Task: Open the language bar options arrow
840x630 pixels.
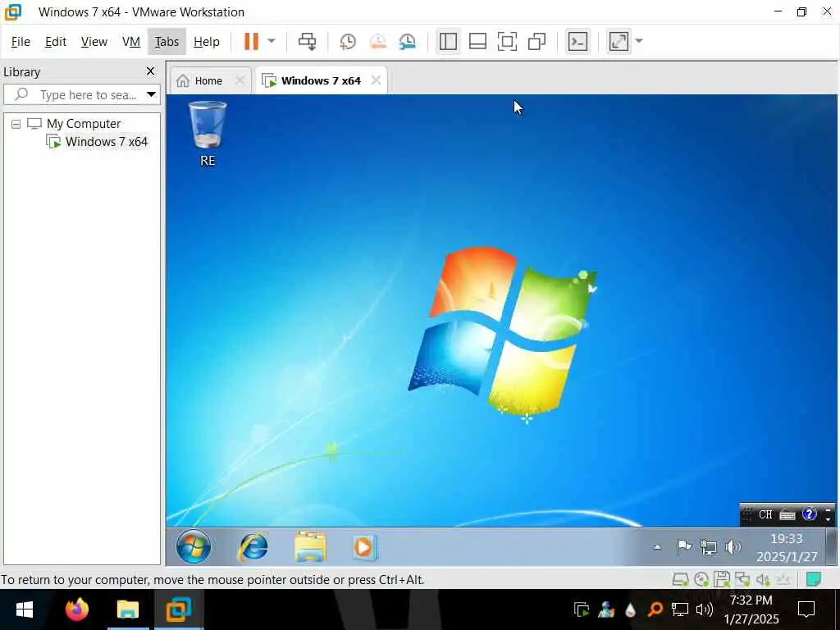Action: click(x=829, y=519)
